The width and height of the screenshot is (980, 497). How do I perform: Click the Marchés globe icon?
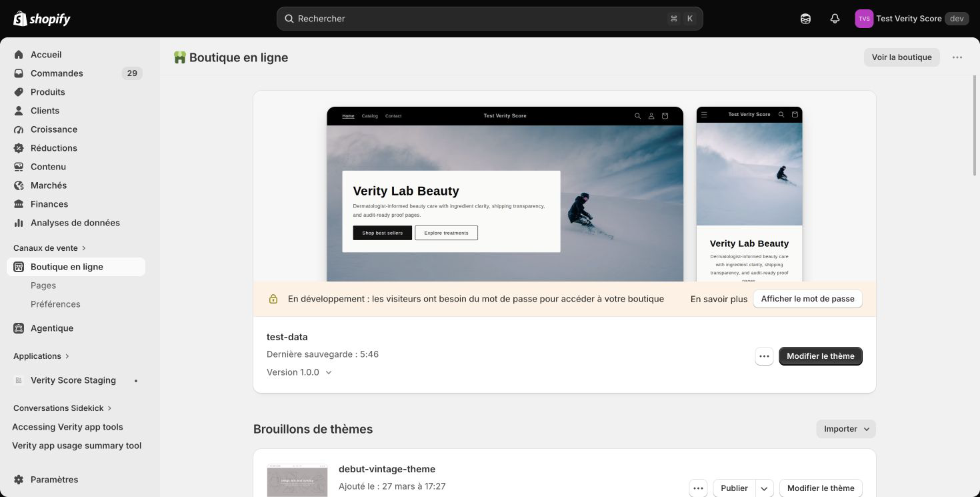(19, 185)
